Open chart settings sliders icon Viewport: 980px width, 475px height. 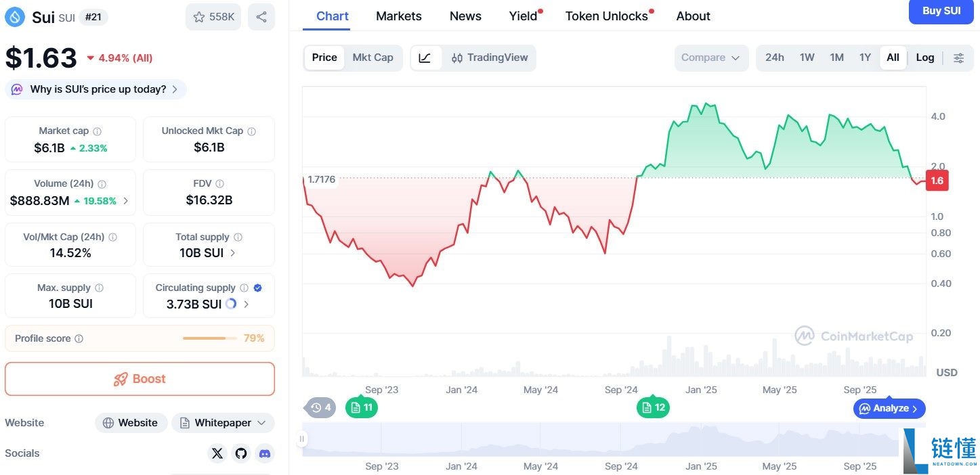click(959, 58)
